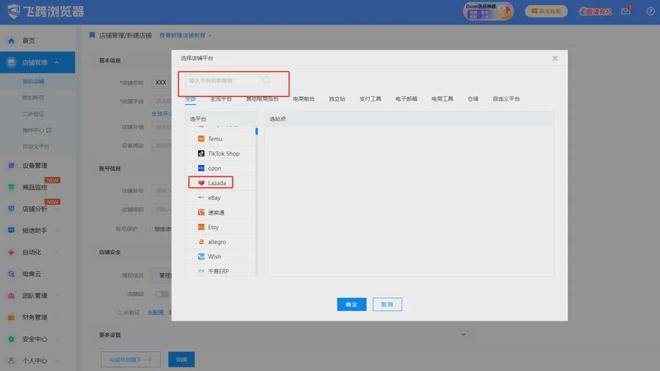This screenshot has height=371, width=660.
Task: Click the yellow pill button in header
Action: pyautogui.click(x=546, y=11)
